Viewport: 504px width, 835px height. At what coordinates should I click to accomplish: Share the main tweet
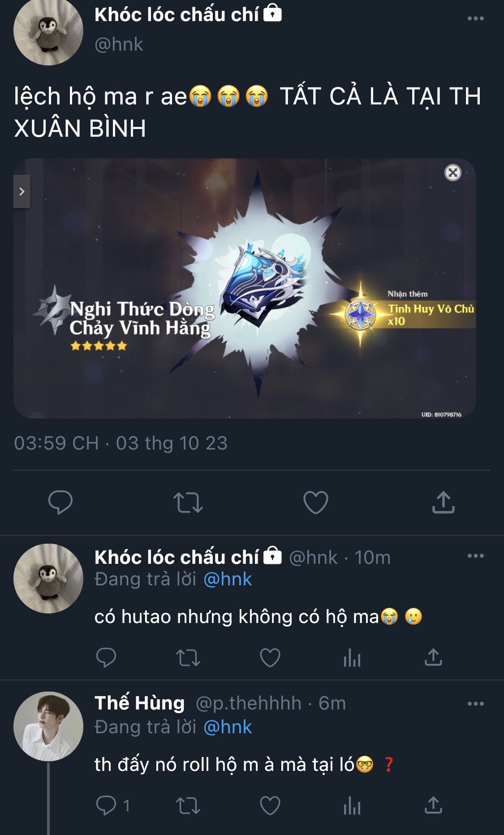[x=444, y=502]
